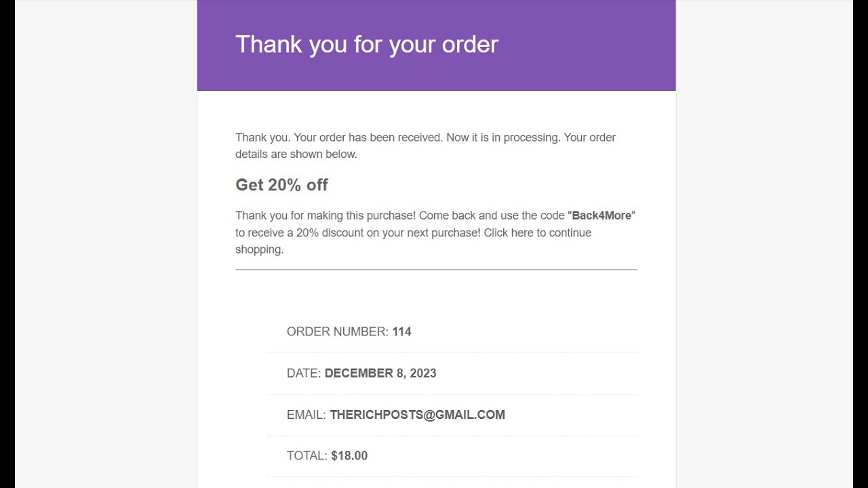Click the DATE label

click(304, 373)
